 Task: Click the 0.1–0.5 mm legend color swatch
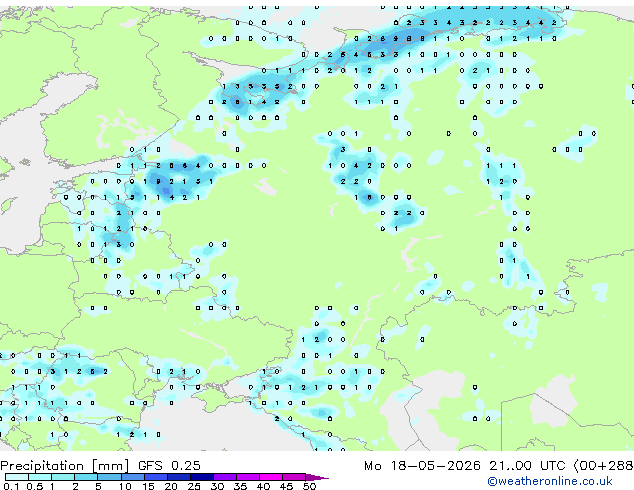tap(17, 477)
